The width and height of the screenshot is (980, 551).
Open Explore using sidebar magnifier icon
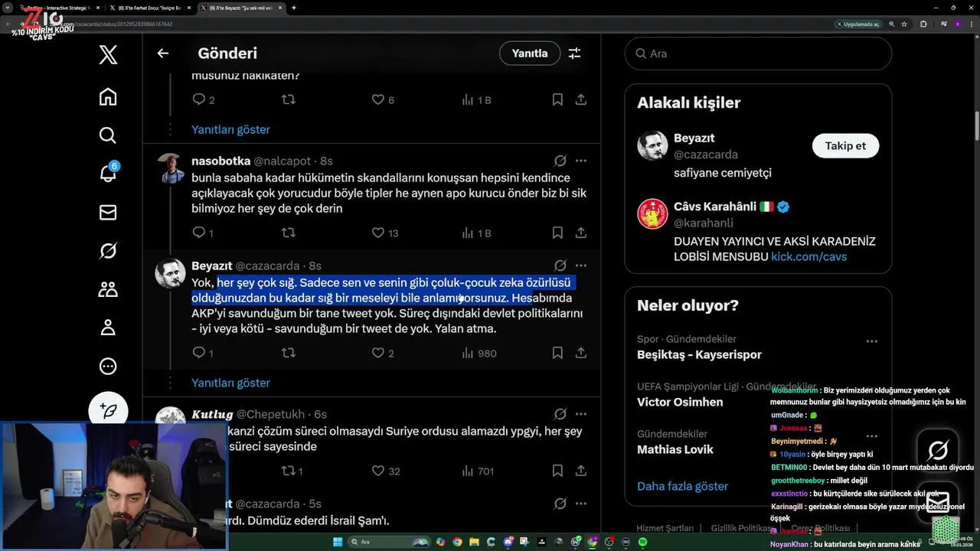(108, 135)
